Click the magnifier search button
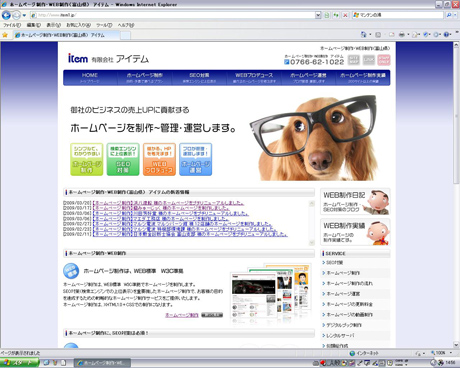 click(449, 15)
